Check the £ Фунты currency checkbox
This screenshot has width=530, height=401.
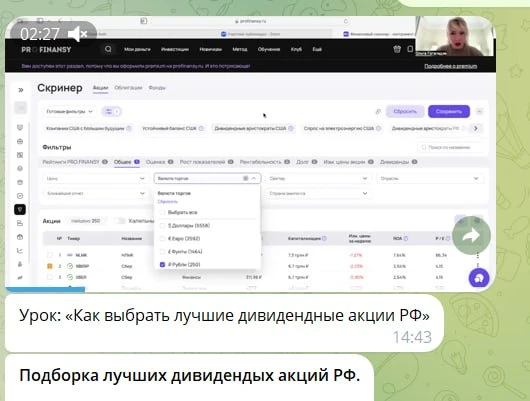point(162,252)
